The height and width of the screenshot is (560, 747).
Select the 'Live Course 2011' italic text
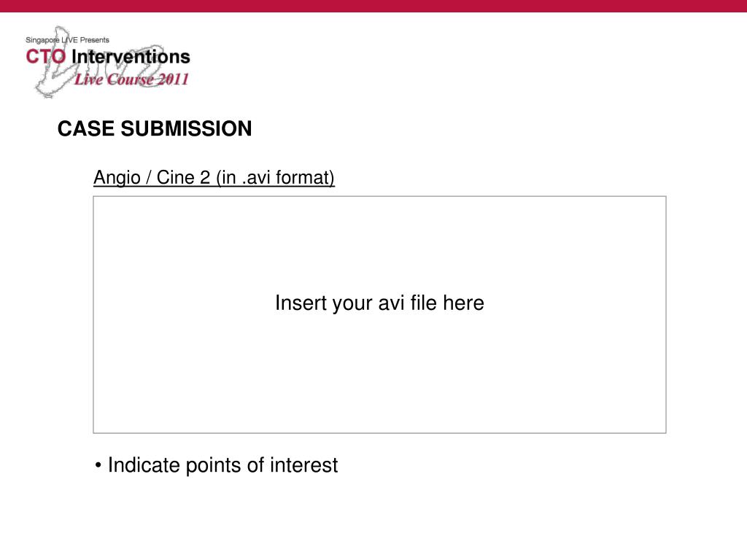click(131, 79)
